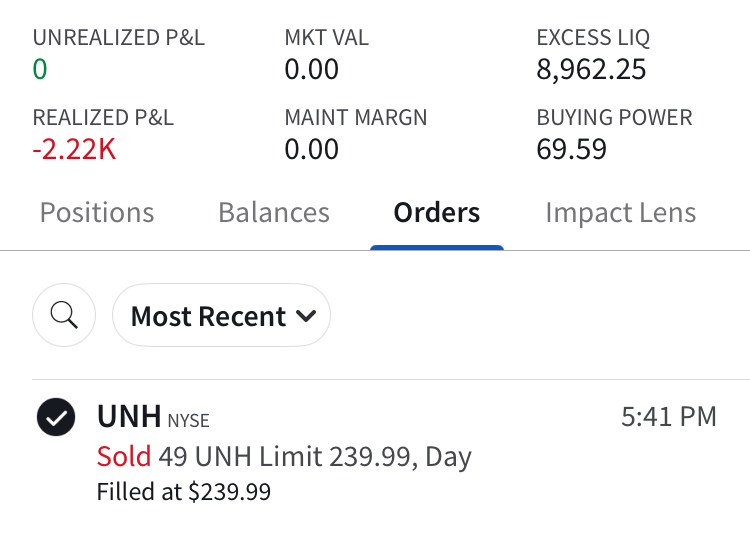
Task: Switch to the Positions tab
Action: pyautogui.click(x=97, y=212)
